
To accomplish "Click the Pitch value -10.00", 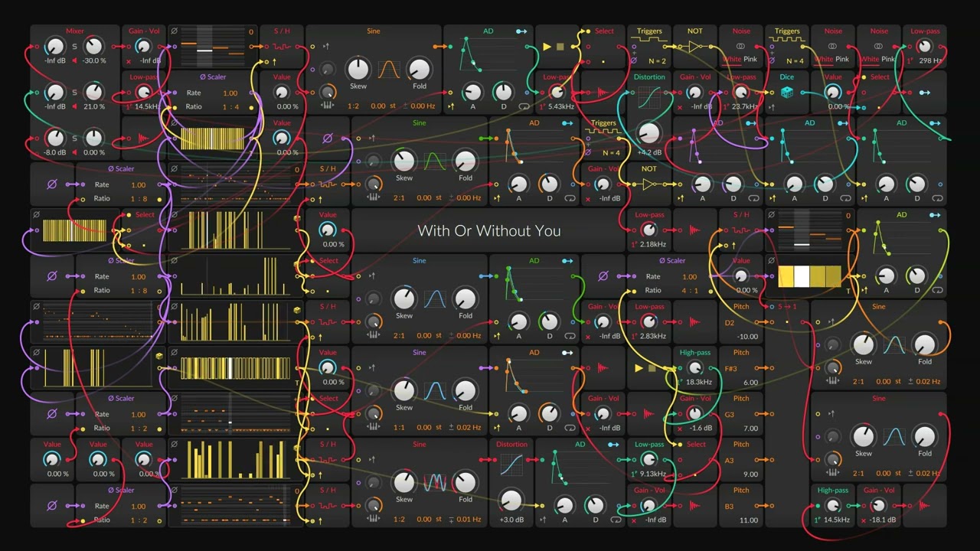I will (x=748, y=337).
